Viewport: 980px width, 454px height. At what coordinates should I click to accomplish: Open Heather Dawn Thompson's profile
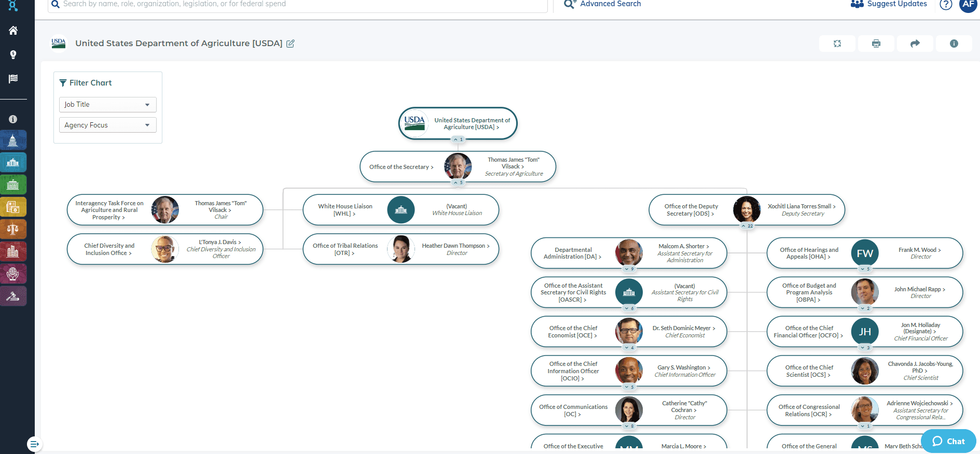(456, 246)
